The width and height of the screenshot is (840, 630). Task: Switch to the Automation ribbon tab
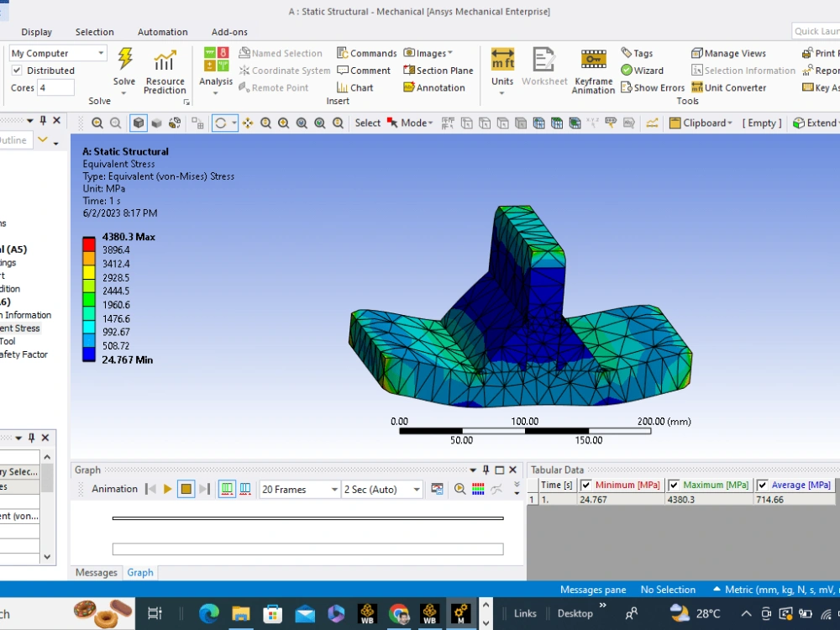click(x=162, y=32)
